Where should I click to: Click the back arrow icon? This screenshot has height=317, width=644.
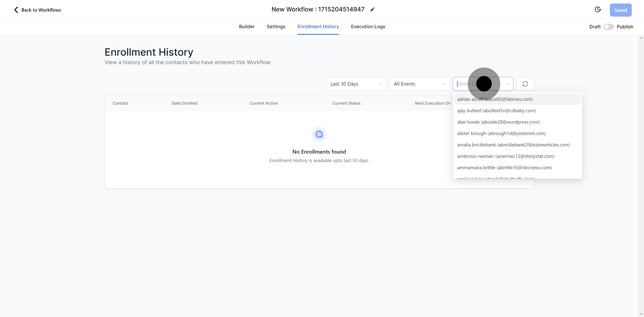click(16, 10)
